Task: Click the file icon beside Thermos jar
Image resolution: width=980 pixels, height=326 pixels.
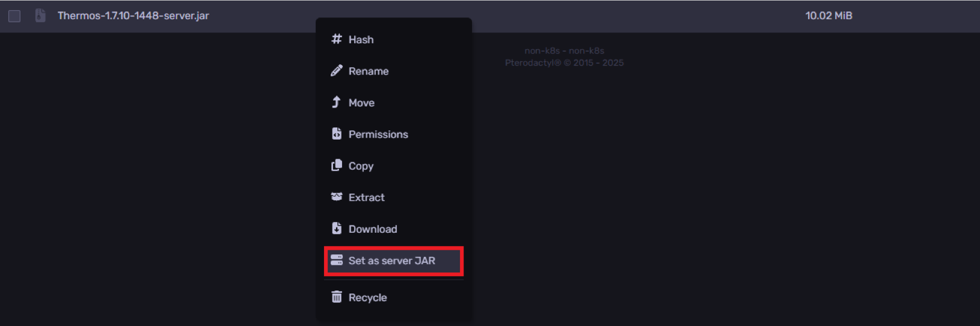Action: click(40, 16)
